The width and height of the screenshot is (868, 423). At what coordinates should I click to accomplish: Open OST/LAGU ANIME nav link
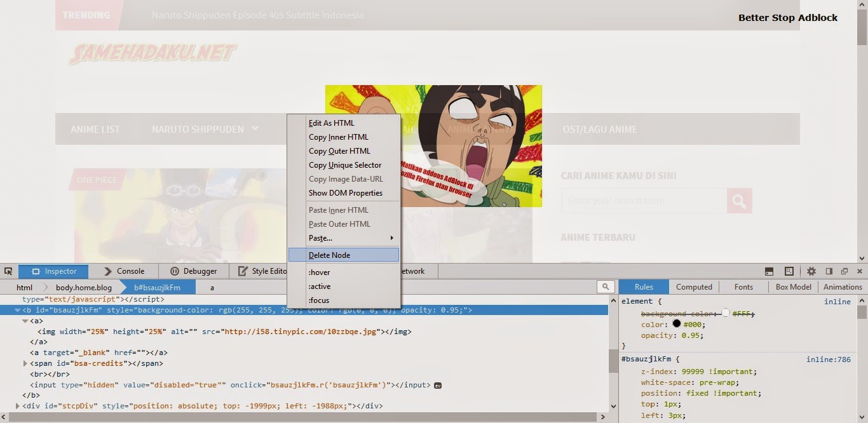pos(600,129)
